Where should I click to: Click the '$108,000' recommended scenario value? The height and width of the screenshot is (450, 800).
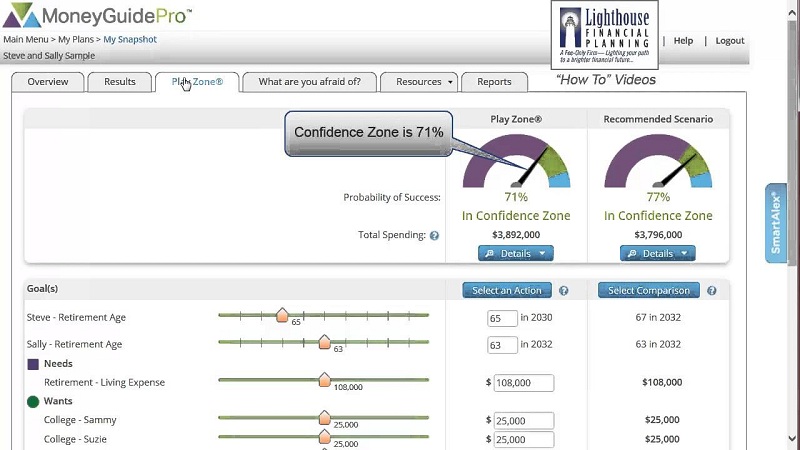tap(662, 382)
